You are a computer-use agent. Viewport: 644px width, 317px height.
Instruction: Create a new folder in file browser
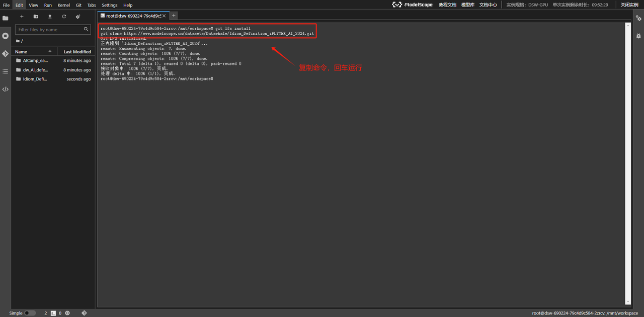coord(36,17)
